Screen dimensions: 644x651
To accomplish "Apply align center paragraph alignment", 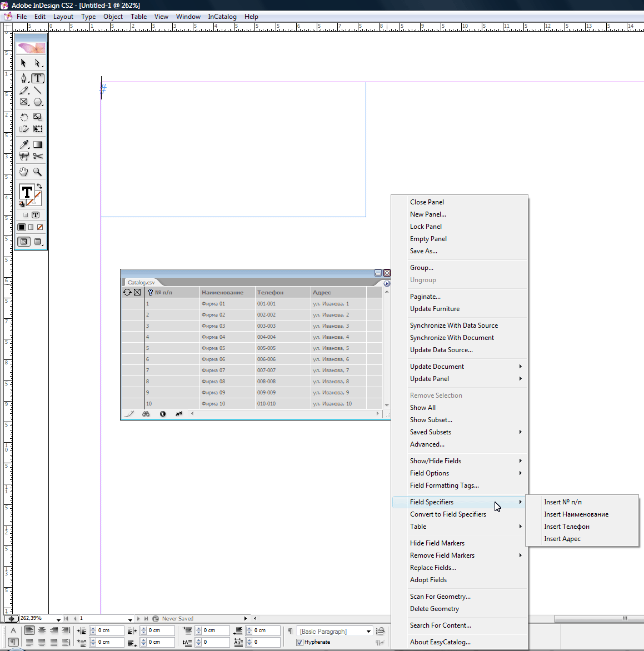I will coord(42,630).
